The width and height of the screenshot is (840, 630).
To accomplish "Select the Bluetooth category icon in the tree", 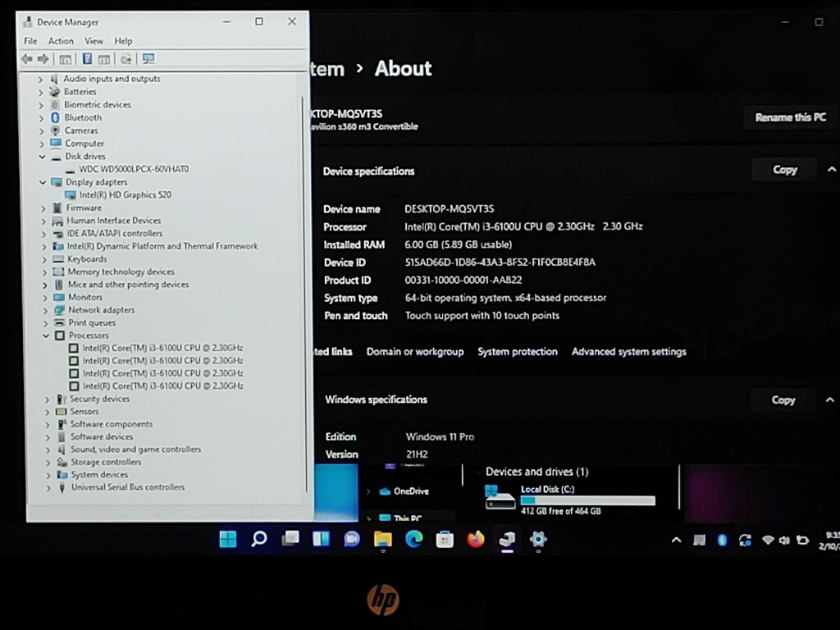I will 55,117.
